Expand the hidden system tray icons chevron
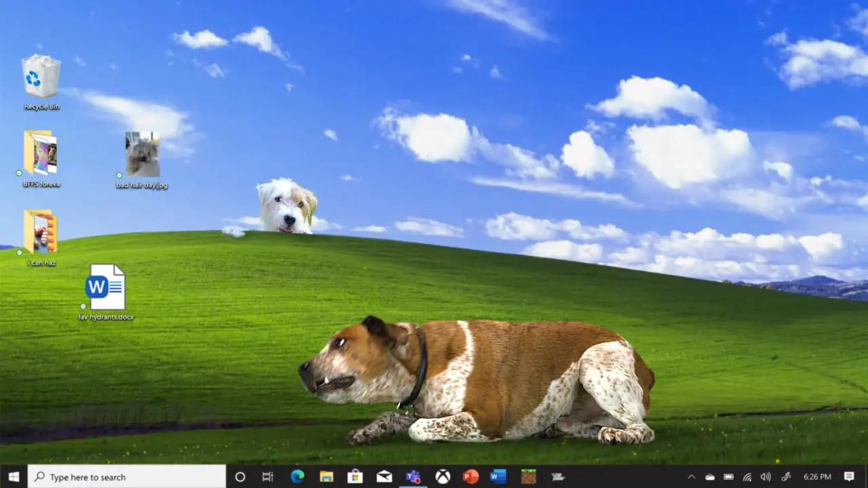Screen dimensions: 868x488 click(691, 476)
